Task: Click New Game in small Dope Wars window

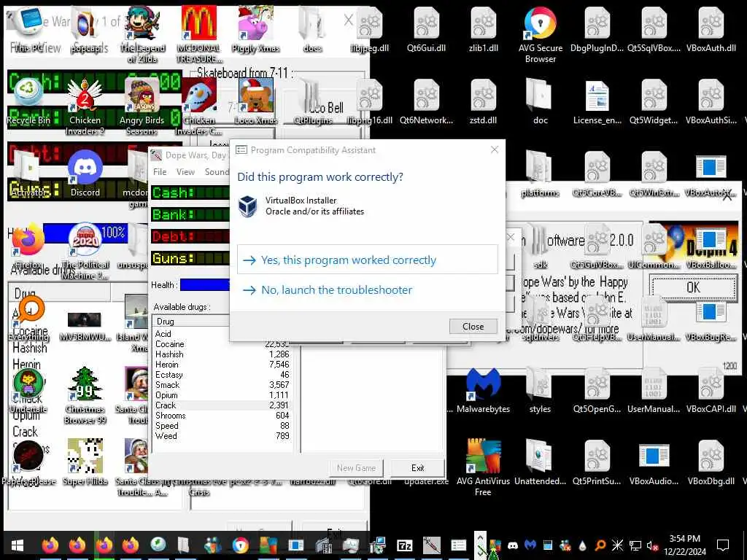Action: (x=356, y=468)
